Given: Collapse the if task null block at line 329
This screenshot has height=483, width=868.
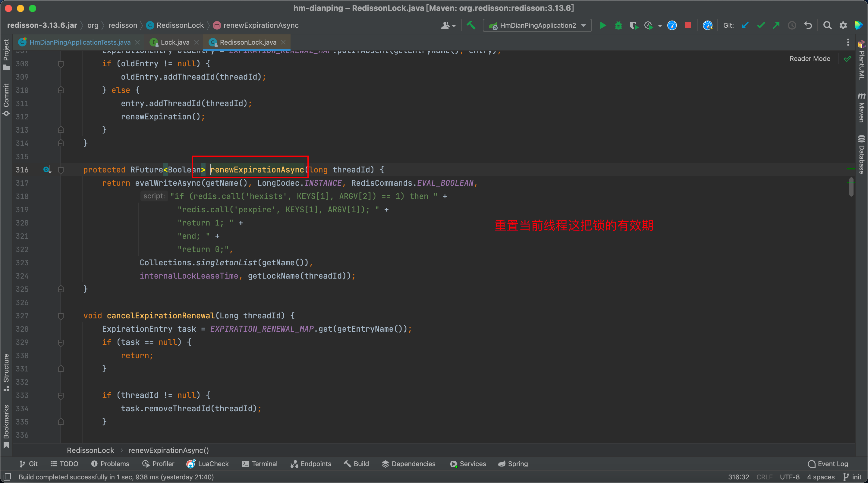Looking at the screenshot, I should pyautogui.click(x=61, y=343).
